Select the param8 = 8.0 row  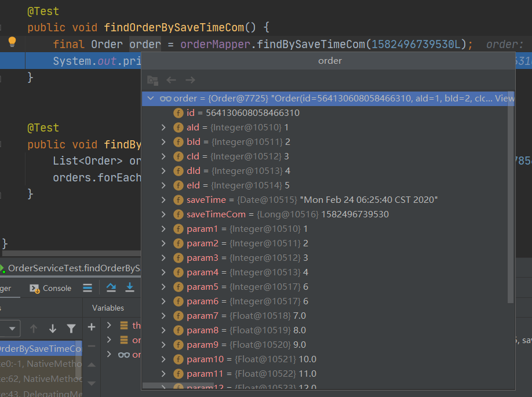[x=325, y=330]
